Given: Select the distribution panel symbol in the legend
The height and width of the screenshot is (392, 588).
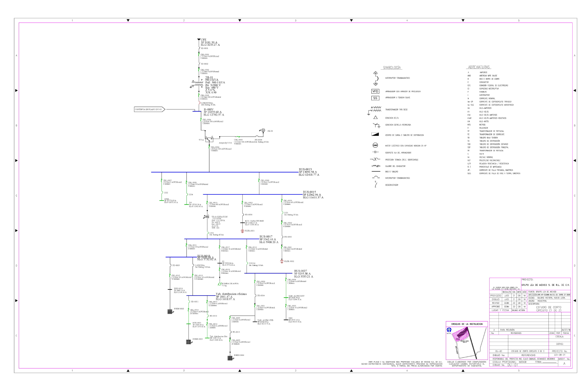Looking at the screenshot, I should click(375, 134).
